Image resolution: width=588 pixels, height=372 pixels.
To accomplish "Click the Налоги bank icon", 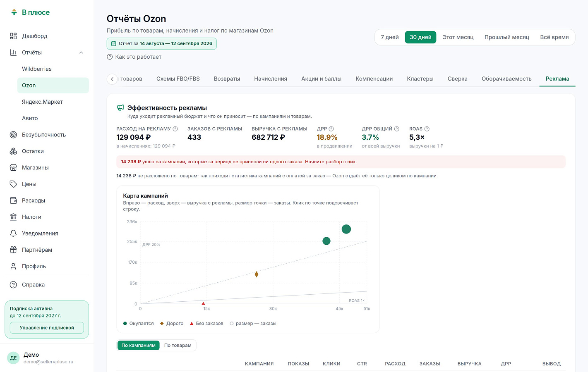I will tap(13, 217).
